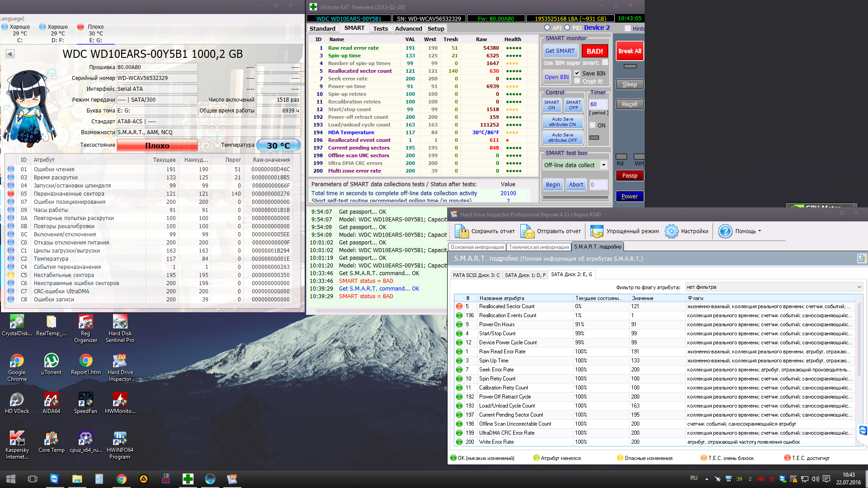The width and height of the screenshot is (868, 488).
Task: Click the Victoria green cross taskbar icon
Action: click(x=188, y=479)
